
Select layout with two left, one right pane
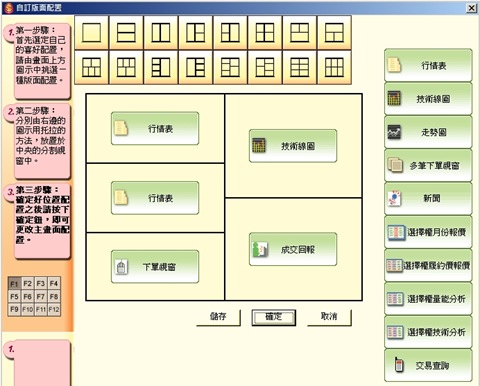point(230,33)
